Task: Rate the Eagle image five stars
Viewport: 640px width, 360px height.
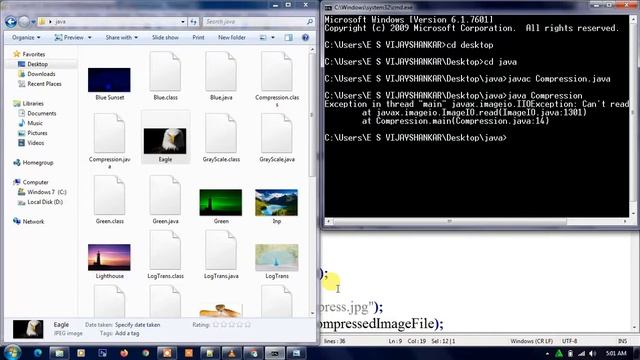Action: click(x=247, y=324)
